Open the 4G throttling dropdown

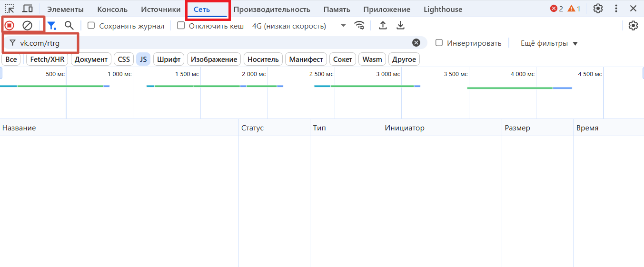point(298,26)
